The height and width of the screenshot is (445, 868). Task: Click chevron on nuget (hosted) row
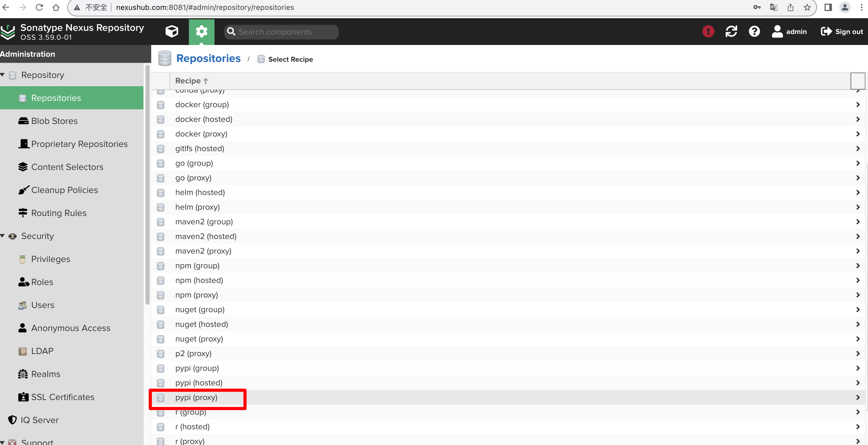858,324
